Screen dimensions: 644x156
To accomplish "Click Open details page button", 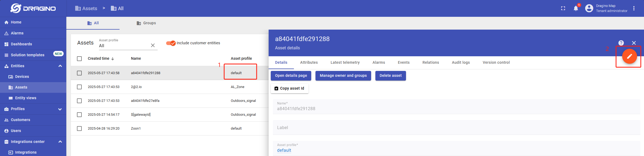I will coord(291,76).
